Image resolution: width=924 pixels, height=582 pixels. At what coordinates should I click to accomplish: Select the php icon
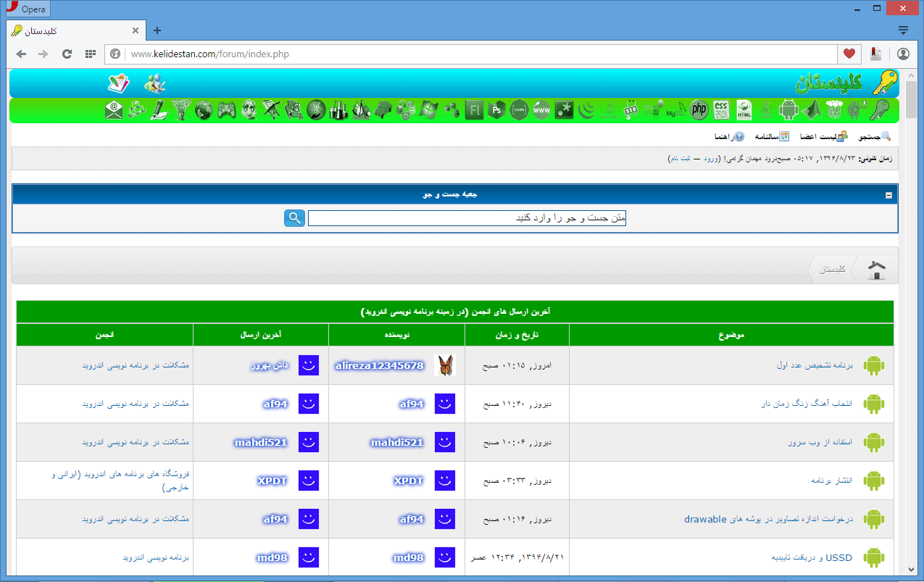699,109
